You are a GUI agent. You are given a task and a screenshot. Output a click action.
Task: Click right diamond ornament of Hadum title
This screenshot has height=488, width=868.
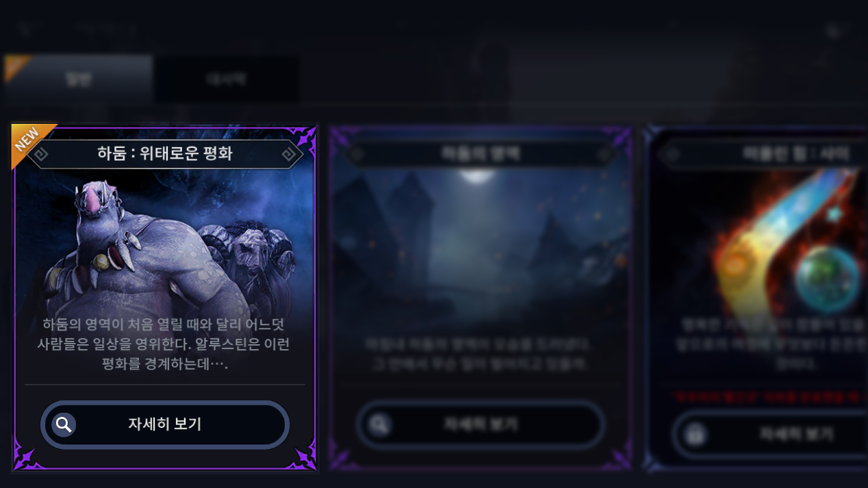point(289,155)
